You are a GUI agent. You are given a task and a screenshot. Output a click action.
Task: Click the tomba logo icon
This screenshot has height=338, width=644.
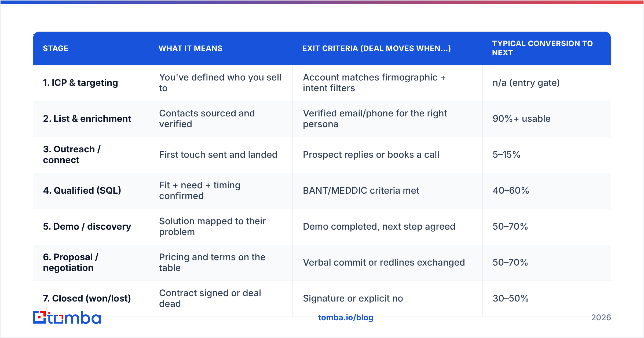[67, 317]
